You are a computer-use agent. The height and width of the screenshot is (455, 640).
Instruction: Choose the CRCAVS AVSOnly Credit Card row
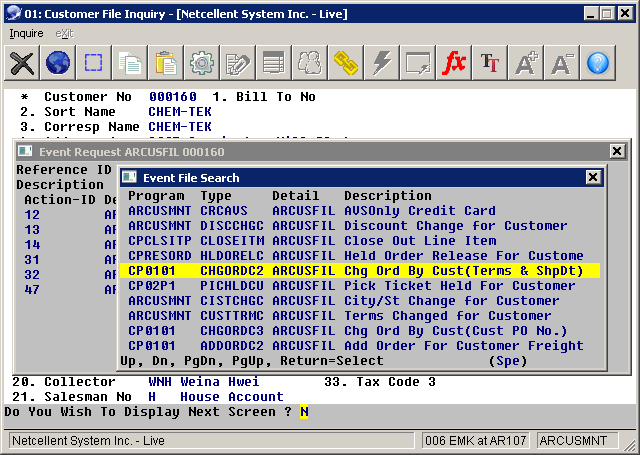click(x=358, y=211)
